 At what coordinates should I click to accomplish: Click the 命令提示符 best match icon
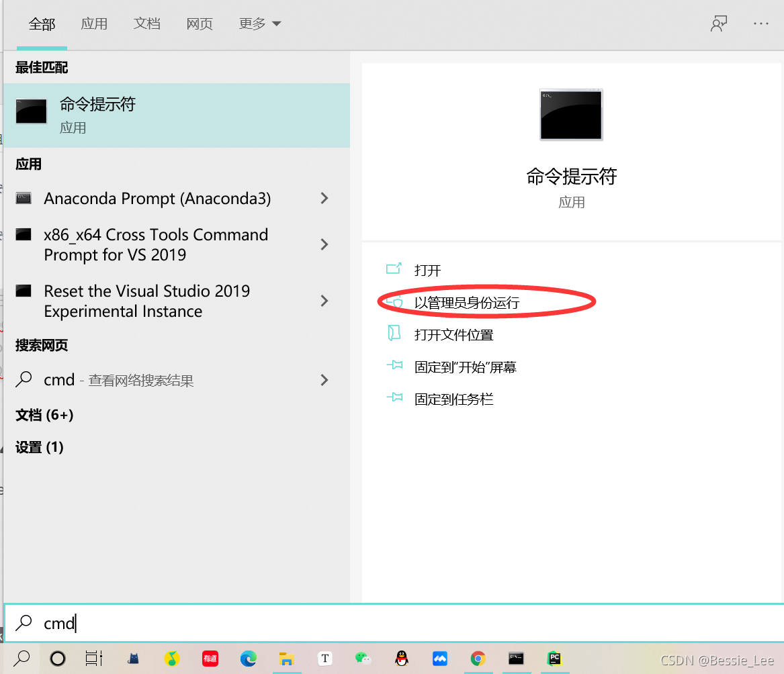31,111
